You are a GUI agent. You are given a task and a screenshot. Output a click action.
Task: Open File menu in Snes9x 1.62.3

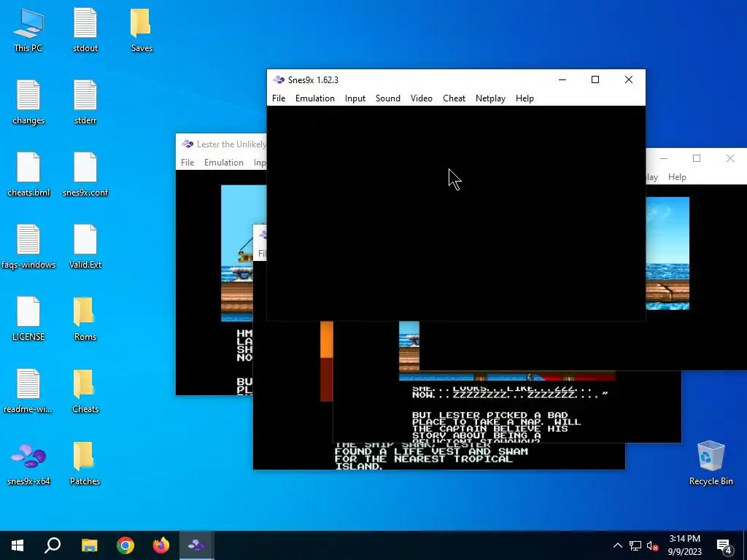[x=279, y=98]
